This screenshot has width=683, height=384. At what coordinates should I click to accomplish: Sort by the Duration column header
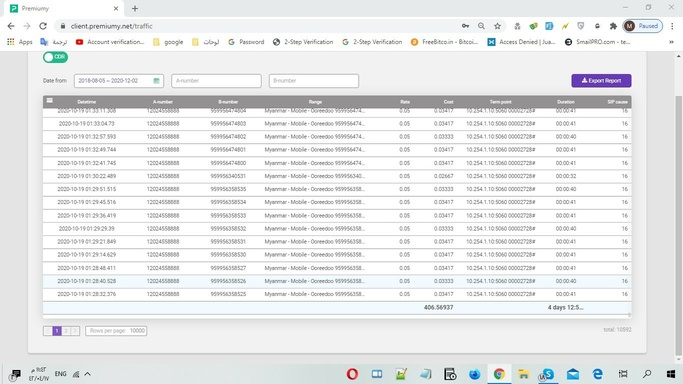tap(566, 102)
